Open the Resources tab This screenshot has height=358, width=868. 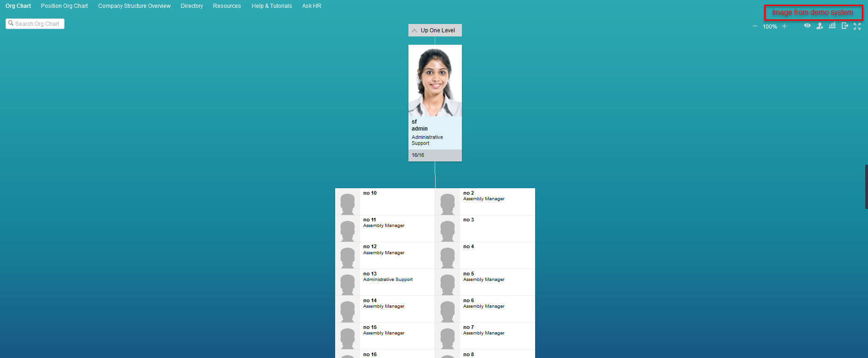227,6
